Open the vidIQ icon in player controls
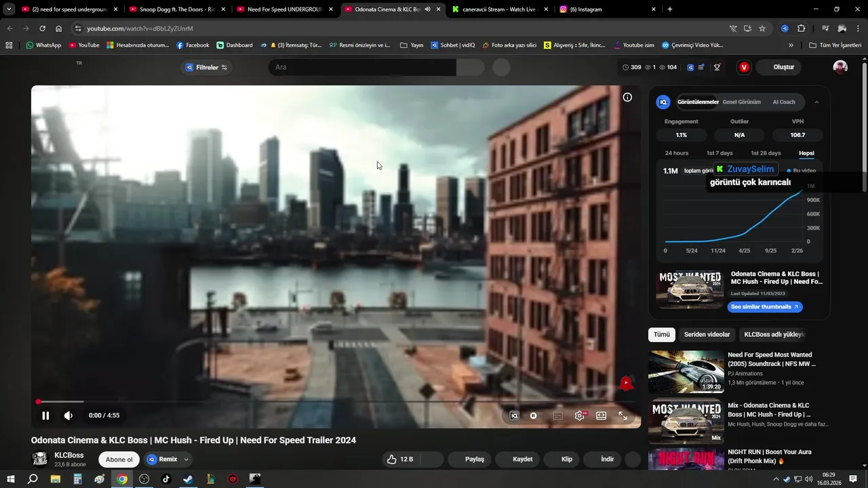 tap(514, 415)
